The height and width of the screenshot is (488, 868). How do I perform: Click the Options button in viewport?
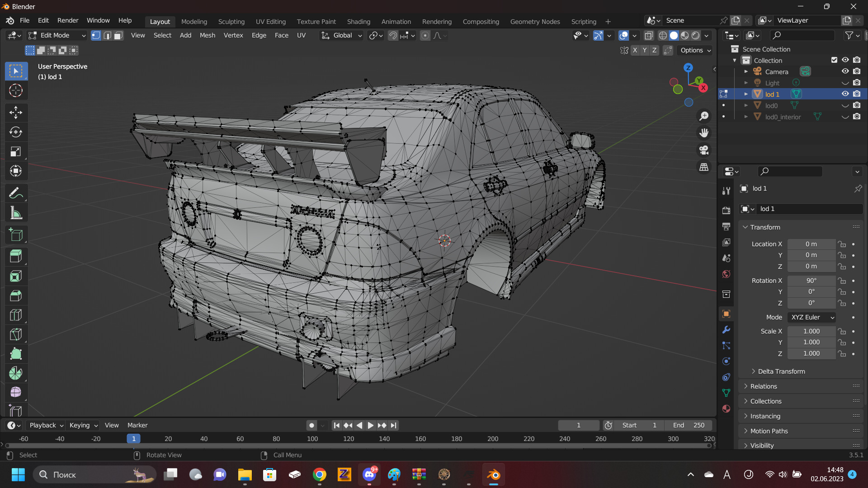pos(695,50)
